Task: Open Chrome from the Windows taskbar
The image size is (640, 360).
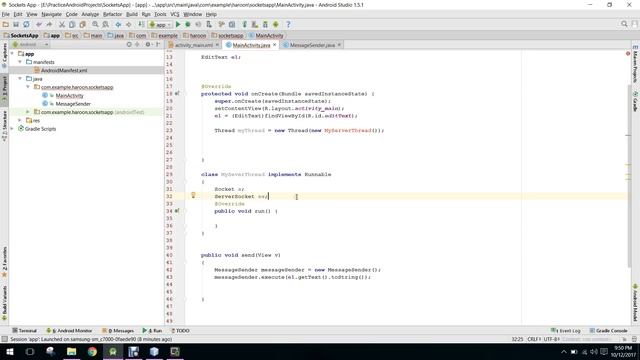Action: [x=92, y=351]
